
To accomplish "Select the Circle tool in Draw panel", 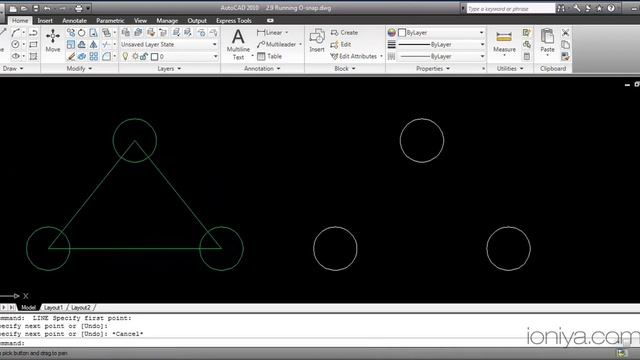I will point(15,44).
